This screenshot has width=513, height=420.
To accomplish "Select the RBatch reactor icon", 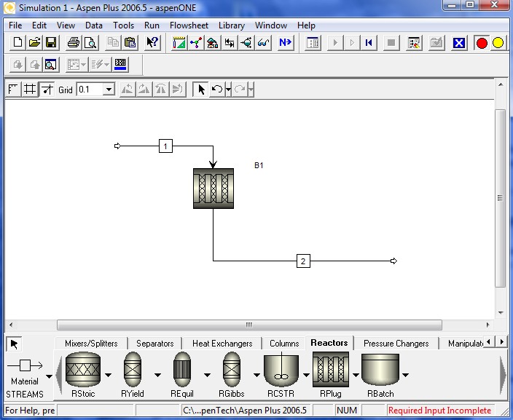I will pos(380,370).
